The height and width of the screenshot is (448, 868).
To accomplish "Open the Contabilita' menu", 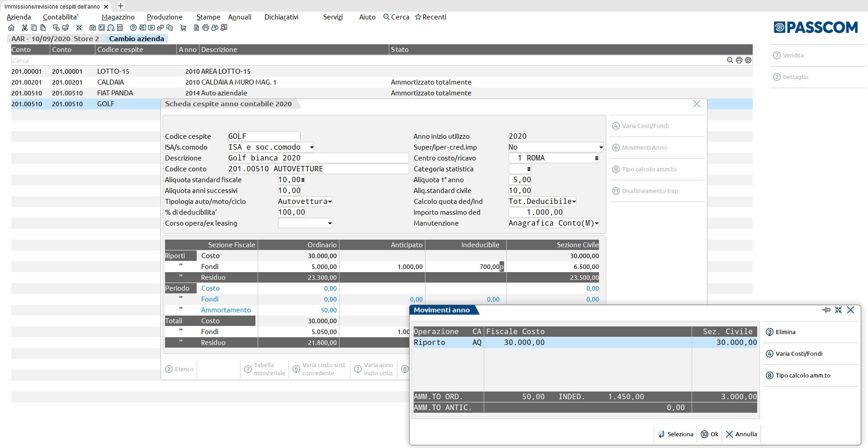I will [x=61, y=17].
